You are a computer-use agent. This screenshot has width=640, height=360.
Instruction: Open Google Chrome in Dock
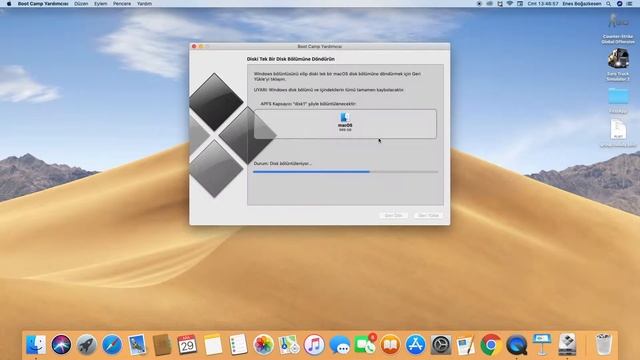pyautogui.click(x=491, y=344)
